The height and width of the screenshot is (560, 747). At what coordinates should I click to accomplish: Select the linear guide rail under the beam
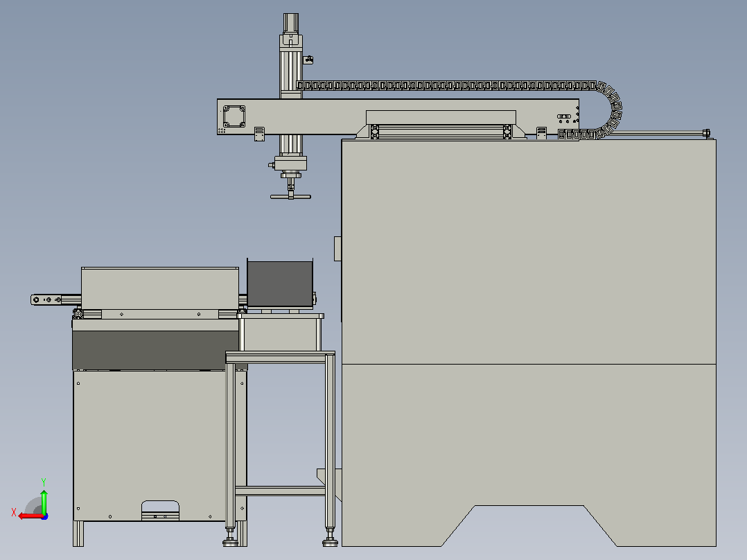click(441, 132)
